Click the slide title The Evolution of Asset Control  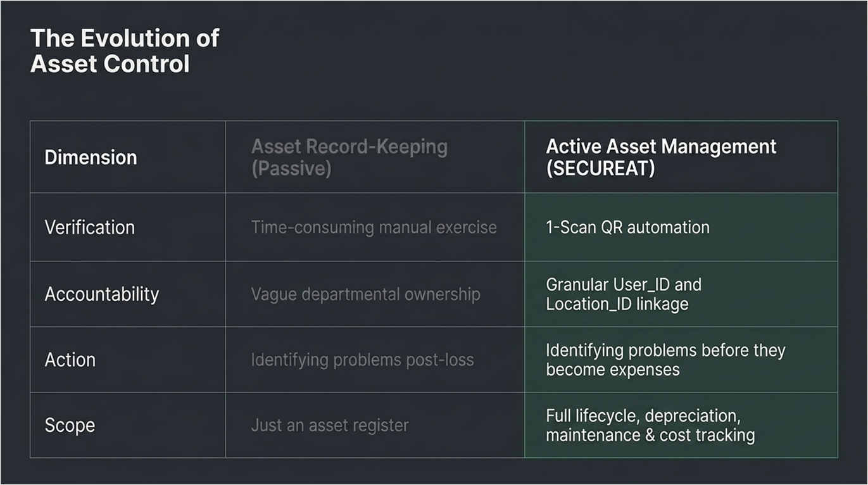pyautogui.click(x=124, y=51)
